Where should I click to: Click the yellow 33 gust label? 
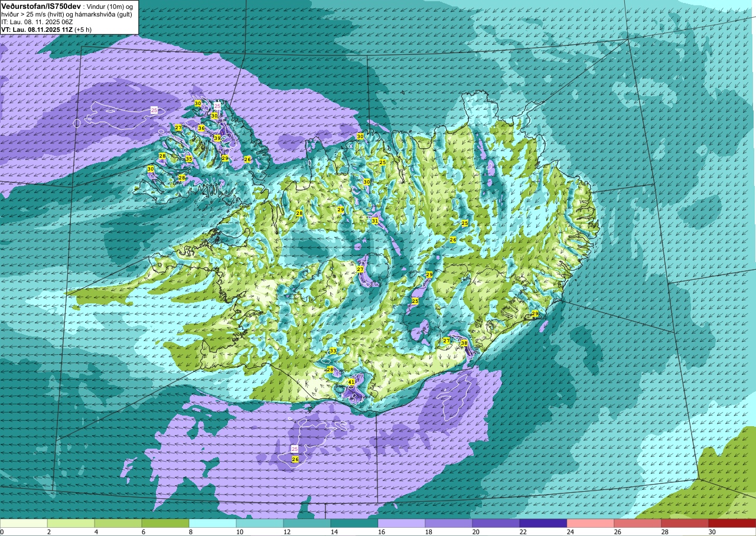tap(333, 351)
